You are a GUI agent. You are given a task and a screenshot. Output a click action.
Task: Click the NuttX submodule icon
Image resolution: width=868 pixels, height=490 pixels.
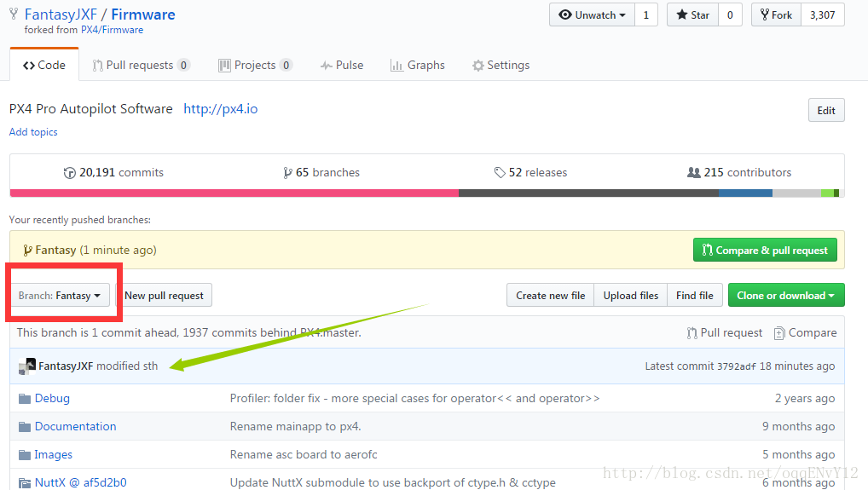click(25, 483)
